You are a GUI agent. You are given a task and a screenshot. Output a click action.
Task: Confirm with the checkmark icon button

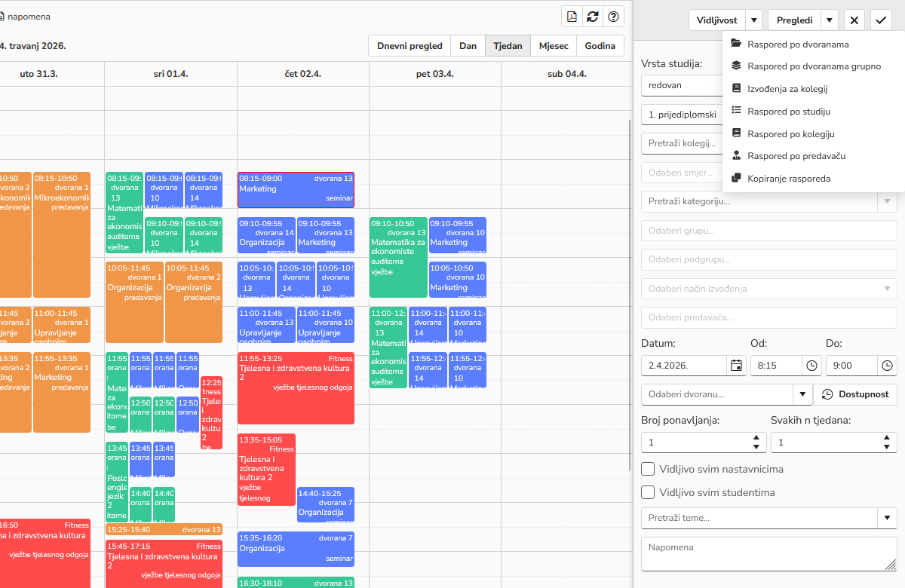point(881,20)
